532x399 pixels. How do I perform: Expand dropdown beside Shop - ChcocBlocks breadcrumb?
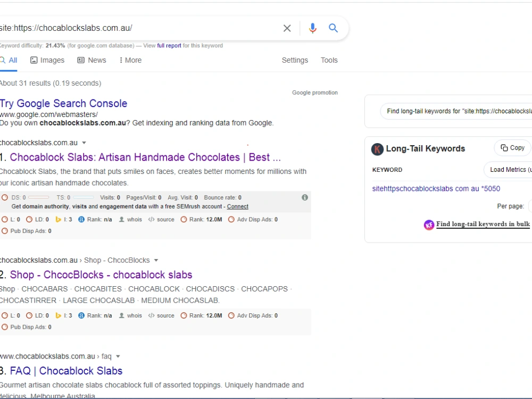pyautogui.click(x=156, y=260)
